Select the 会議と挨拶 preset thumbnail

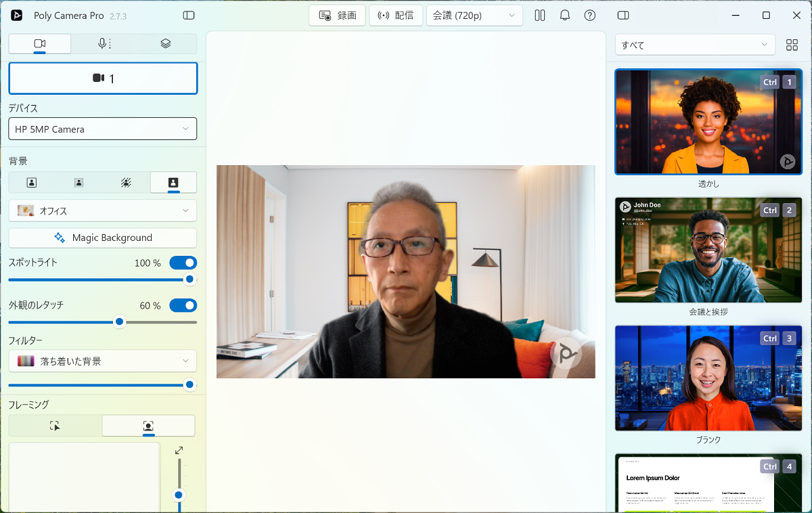pos(708,250)
